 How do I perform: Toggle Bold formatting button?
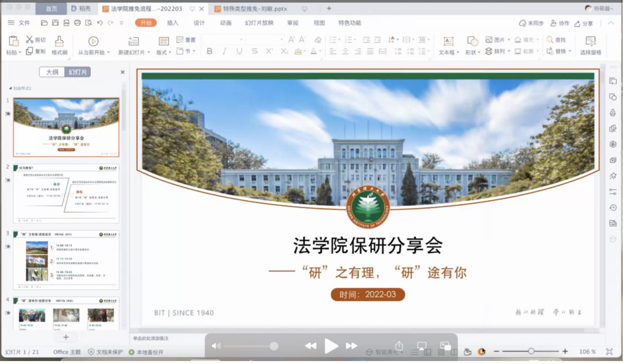(x=209, y=51)
